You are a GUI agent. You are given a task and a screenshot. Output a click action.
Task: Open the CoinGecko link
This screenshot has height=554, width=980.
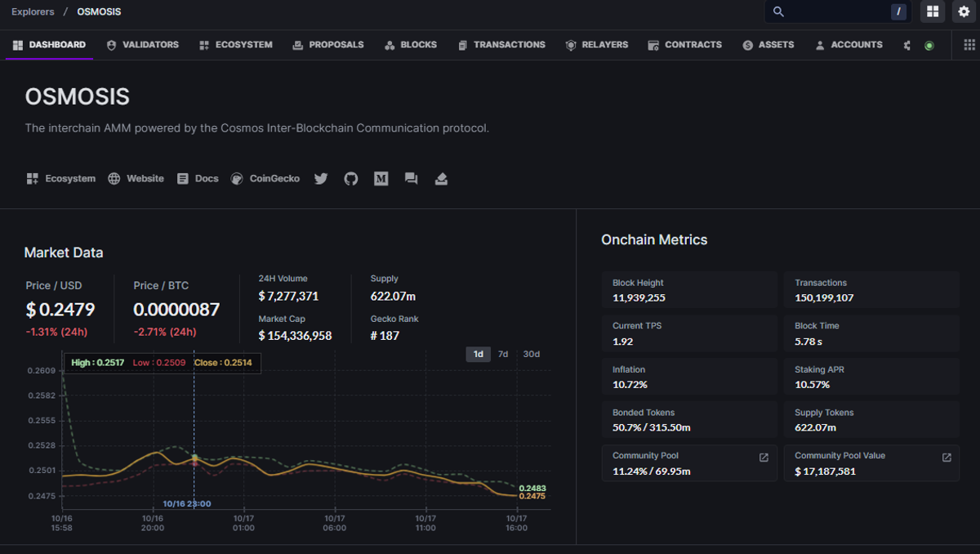point(265,178)
